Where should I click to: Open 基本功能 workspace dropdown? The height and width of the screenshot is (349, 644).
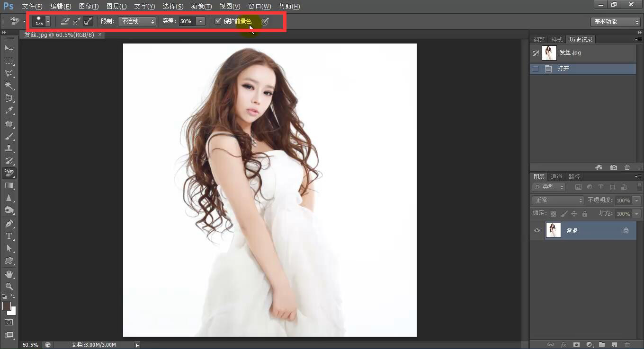616,22
